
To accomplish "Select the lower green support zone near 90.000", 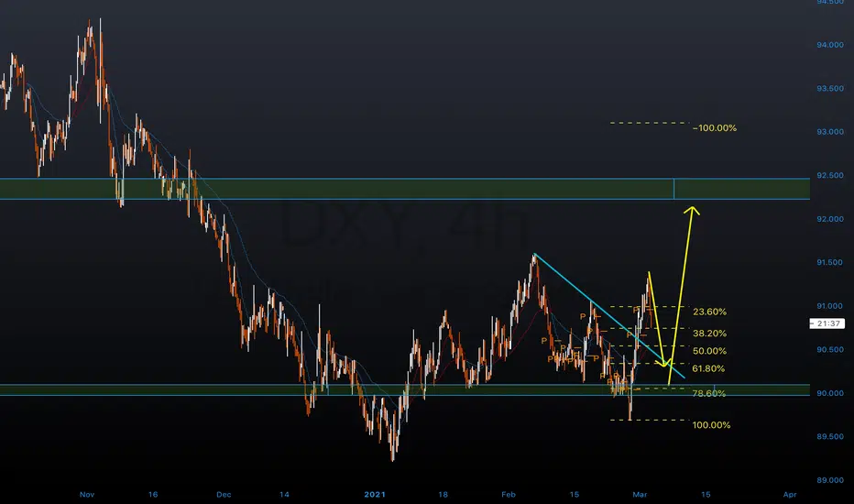I will coord(405,389).
